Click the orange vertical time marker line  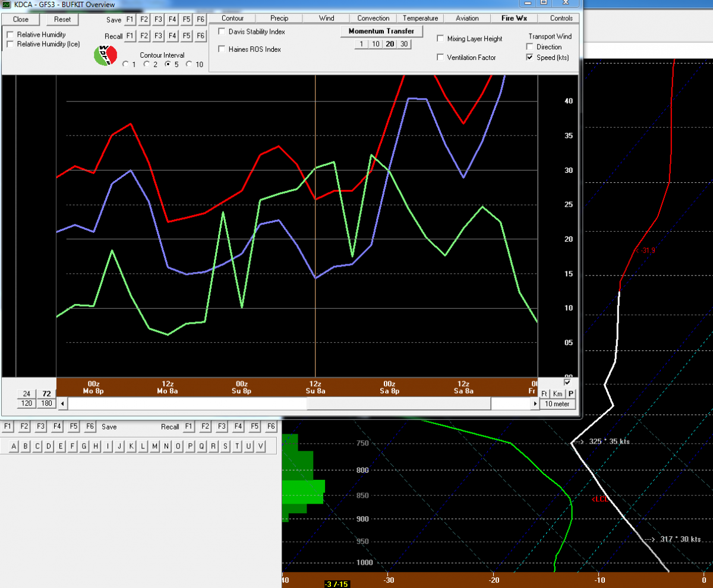pos(315,226)
